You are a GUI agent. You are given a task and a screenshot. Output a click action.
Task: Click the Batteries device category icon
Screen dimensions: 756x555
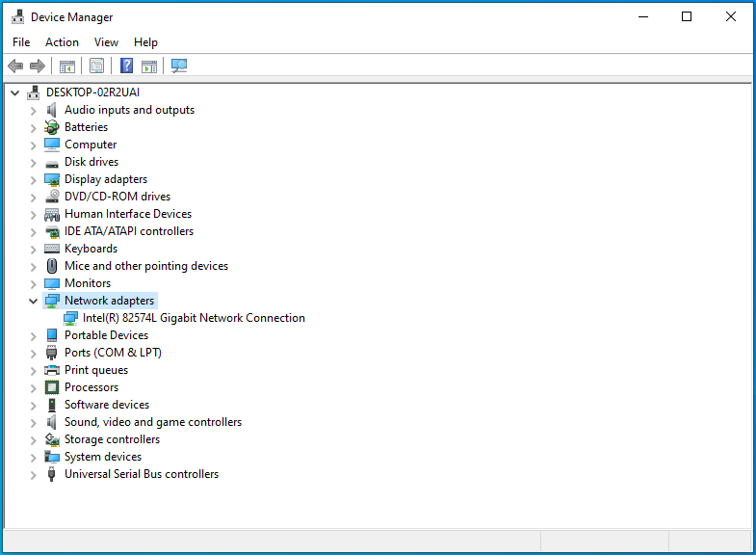click(x=52, y=127)
